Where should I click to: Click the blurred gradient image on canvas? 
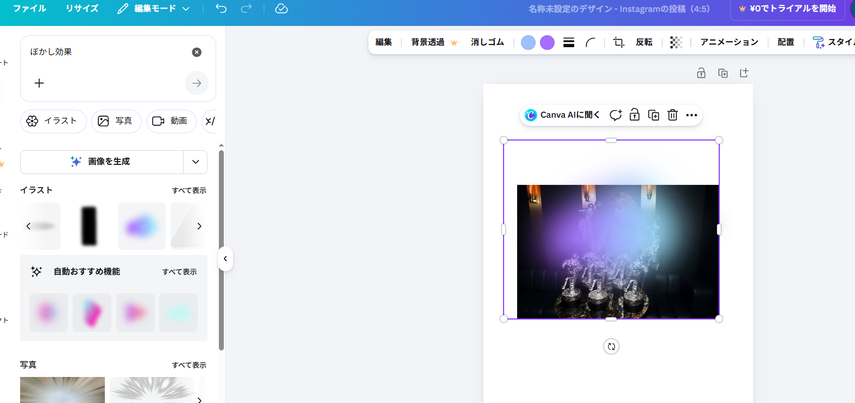(x=611, y=230)
